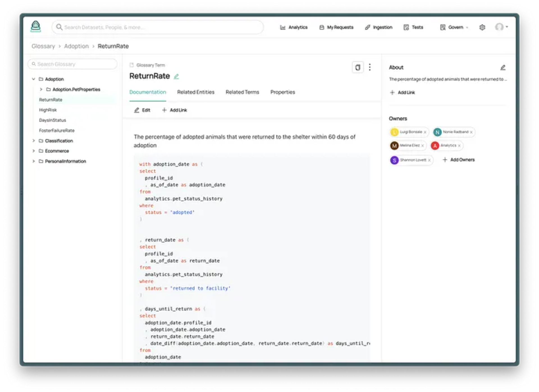Click the search magnifier icon in top bar
This screenshot has height=392, width=539.
[x=59, y=27]
